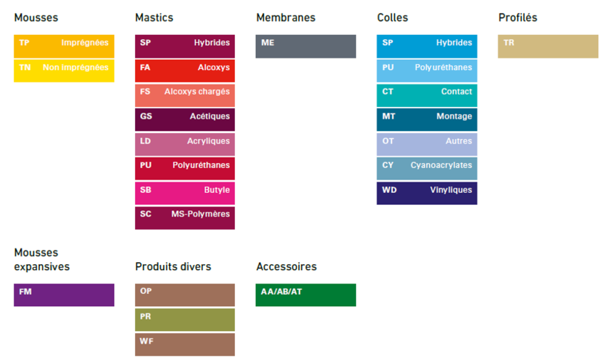608x364 pixels.
Task: Choose the OT Autres box
Action: pyautogui.click(x=427, y=144)
